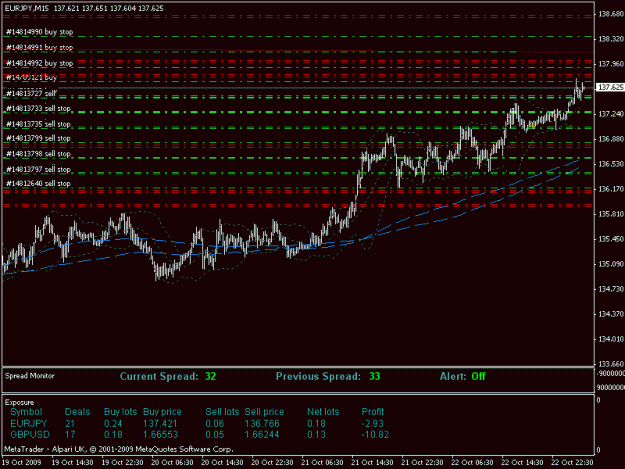
Task: Click the 135.450 price axis label
Action: point(611,239)
